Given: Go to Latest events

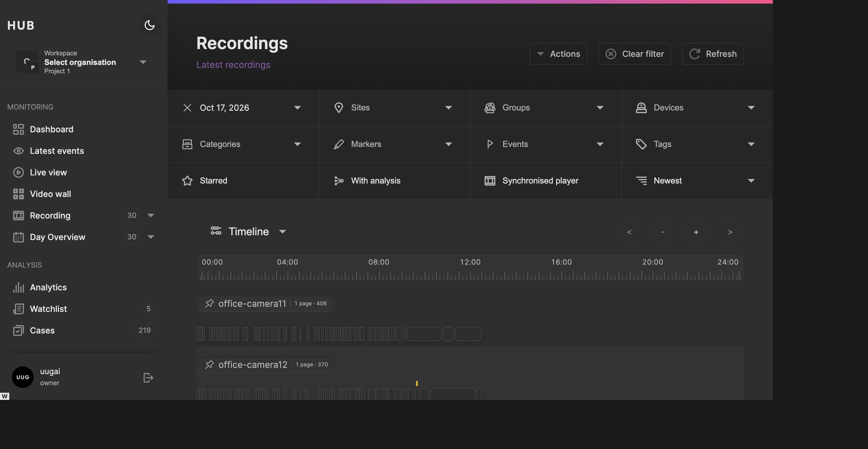Looking at the screenshot, I should coord(57,151).
